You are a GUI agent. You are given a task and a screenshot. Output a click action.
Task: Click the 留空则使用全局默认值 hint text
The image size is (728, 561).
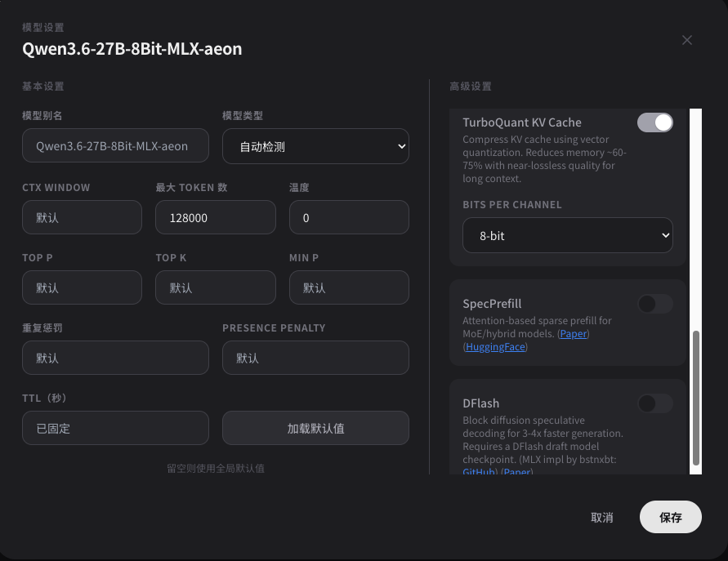(216, 468)
